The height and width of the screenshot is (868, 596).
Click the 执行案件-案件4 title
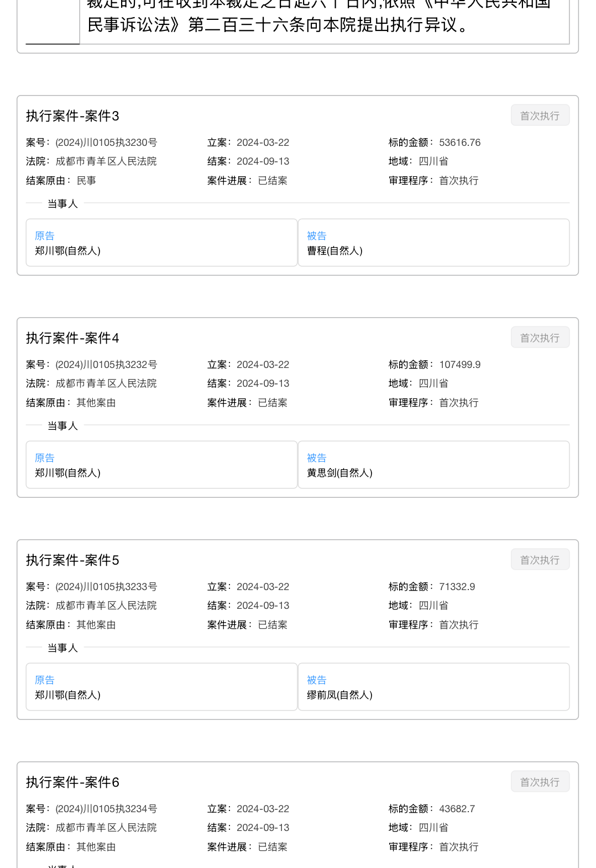pyautogui.click(x=72, y=338)
